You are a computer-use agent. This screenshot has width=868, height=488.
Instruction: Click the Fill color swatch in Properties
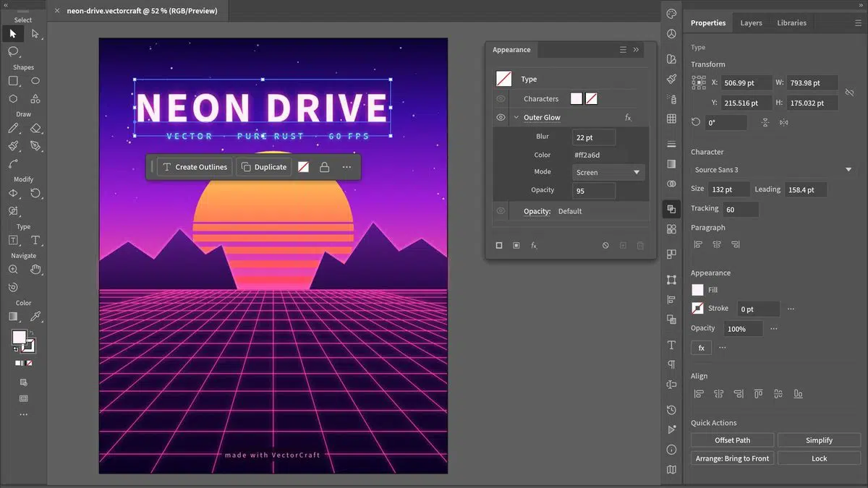(697, 290)
